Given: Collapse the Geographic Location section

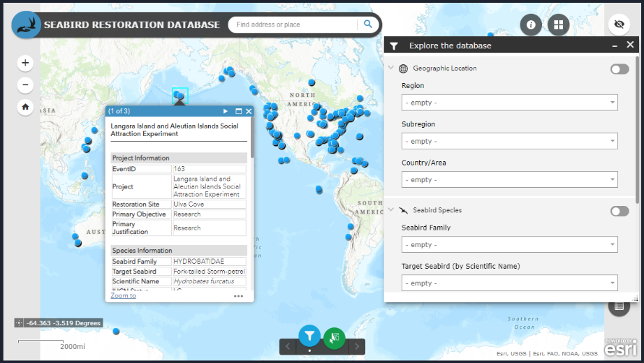Looking at the screenshot, I should [x=391, y=68].
